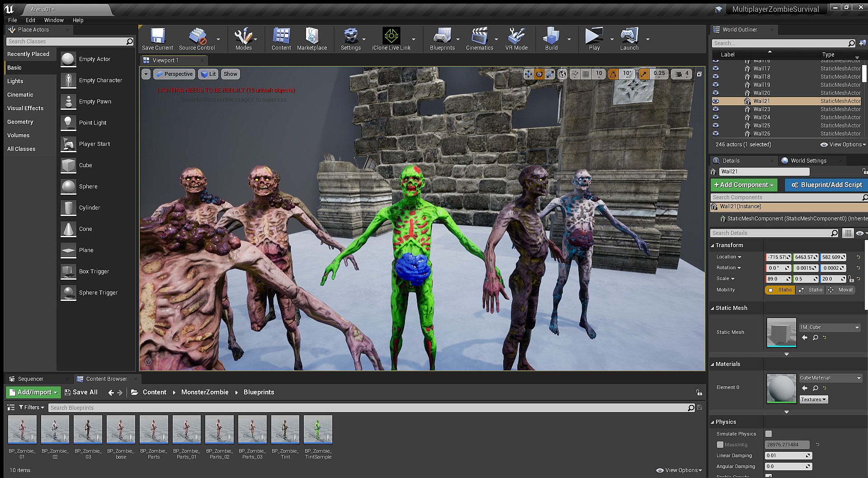Switch to the World Settings tab
The width and height of the screenshot is (868, 478).
coord(808,160)
